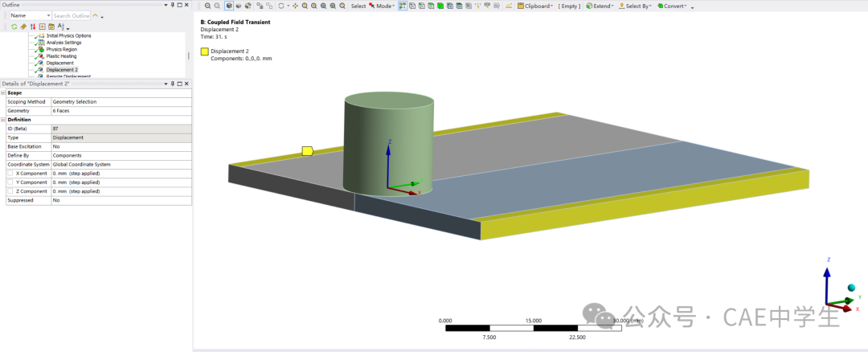Click the up-down arrows sort icon in Outline
Image resolution: width=868 pixels, height=352 pixels.
point(33,27)
